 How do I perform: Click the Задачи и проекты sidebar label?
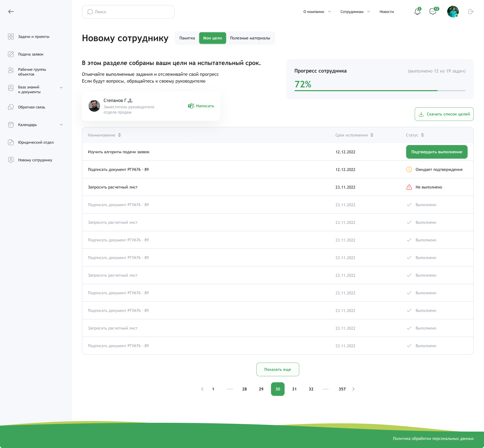coord(34,37)
